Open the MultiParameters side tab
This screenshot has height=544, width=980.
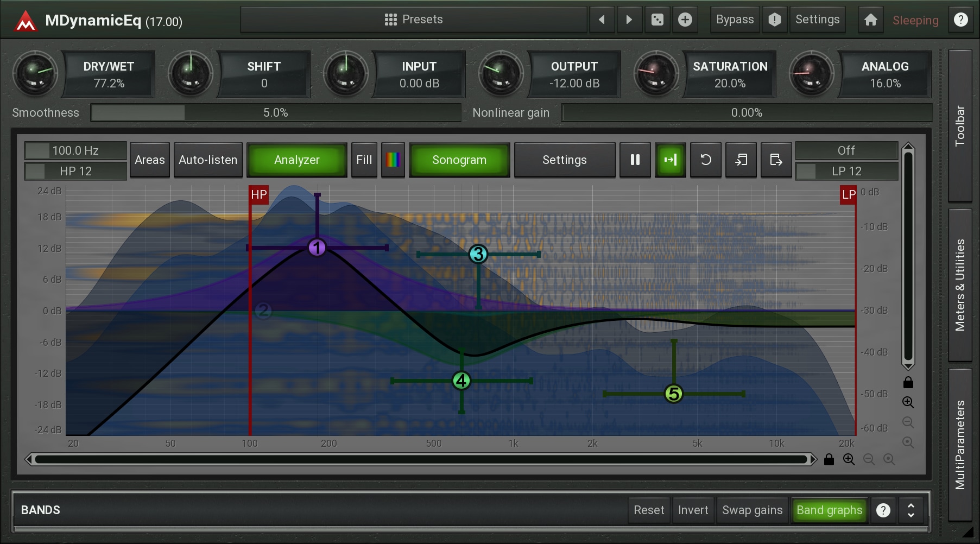click(960, 445)
